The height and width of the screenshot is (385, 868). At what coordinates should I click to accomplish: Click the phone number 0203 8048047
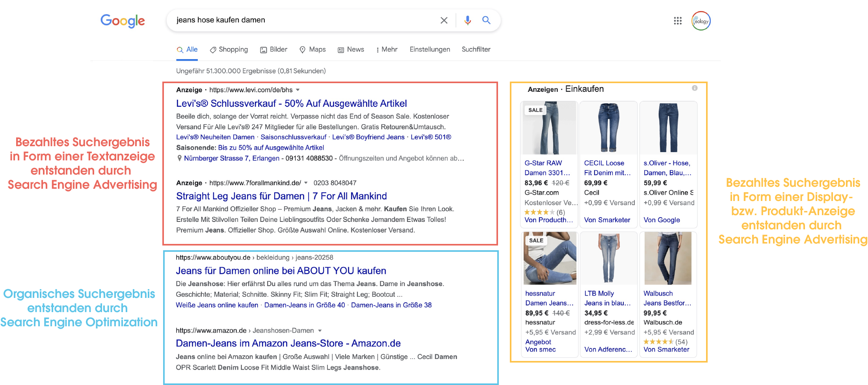pyautogui.click(x=335, y=183)
